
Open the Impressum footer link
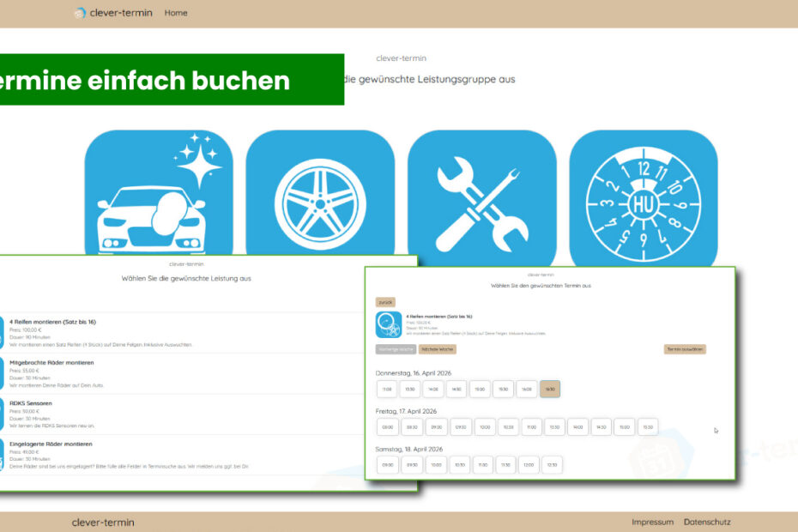point(652,522)
